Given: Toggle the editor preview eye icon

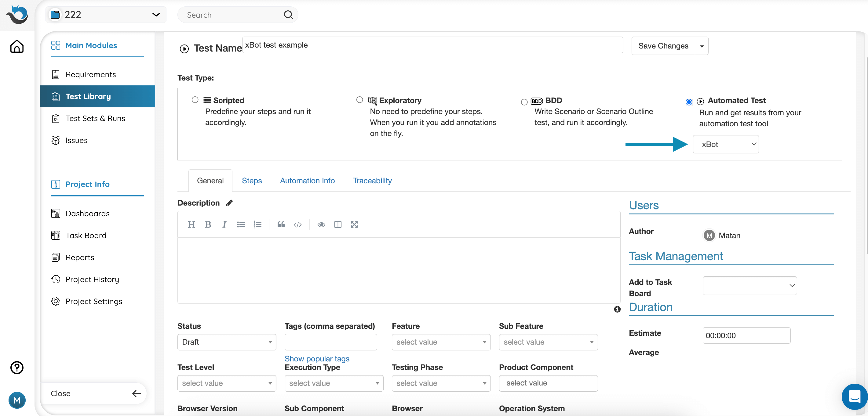Looking at the screenshot, I should [321, 224].
